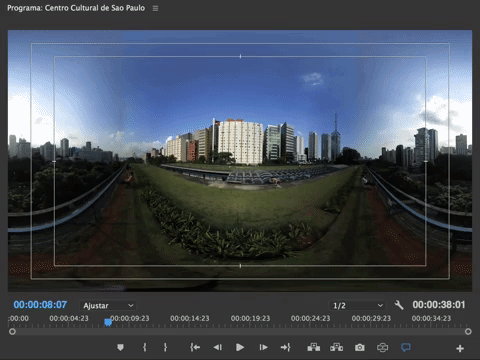This screenshot has height=360, width=480.
Task: Click the blue 00:00:08:07 timecode field
Action: (x=40, y=305)
